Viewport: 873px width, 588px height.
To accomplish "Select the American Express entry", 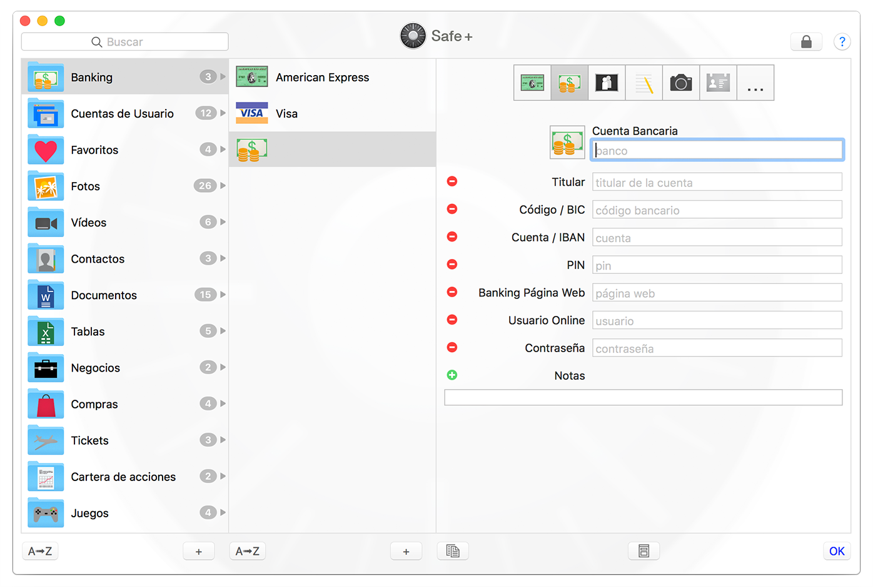I will click(332, 77).
